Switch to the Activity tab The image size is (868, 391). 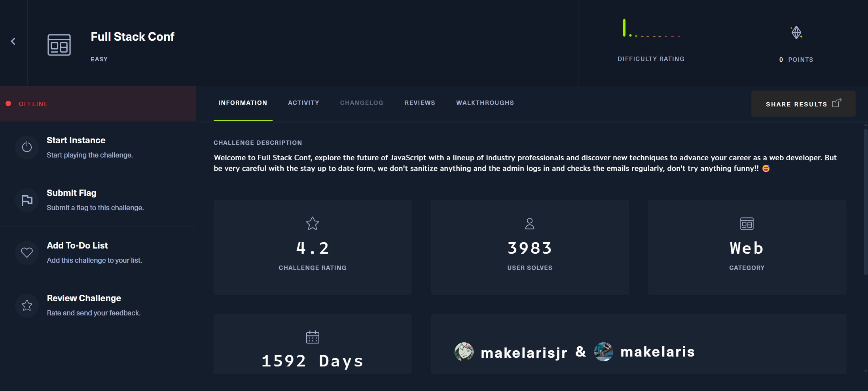(x=303, y=103)
